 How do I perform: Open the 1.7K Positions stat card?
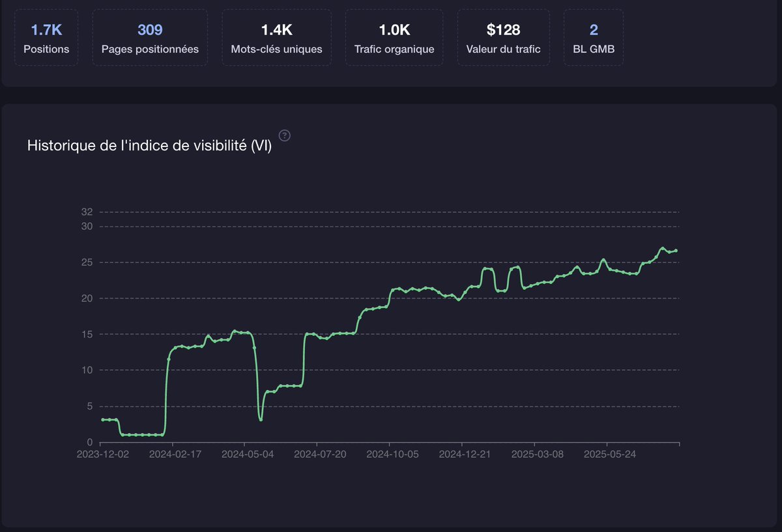[x=46, y=37]
